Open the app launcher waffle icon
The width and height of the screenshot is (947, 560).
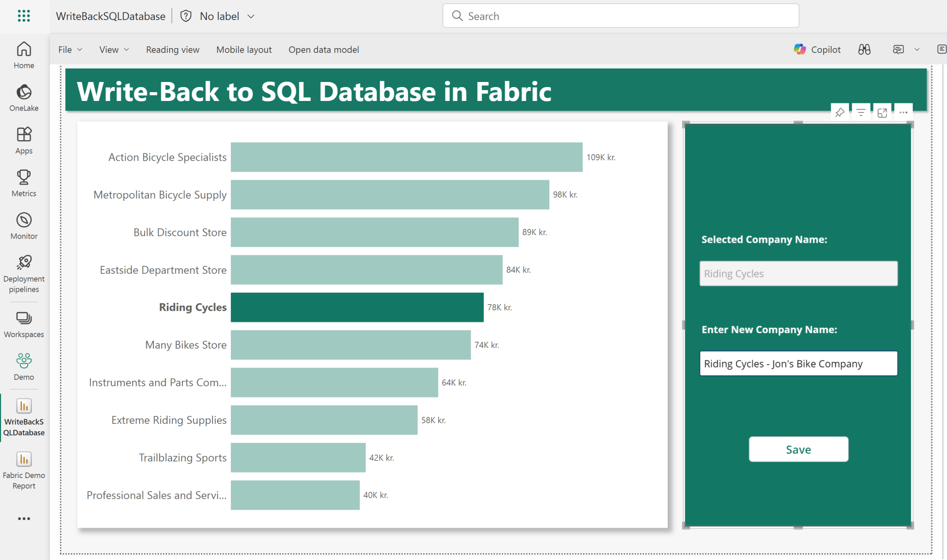[24, 16]
